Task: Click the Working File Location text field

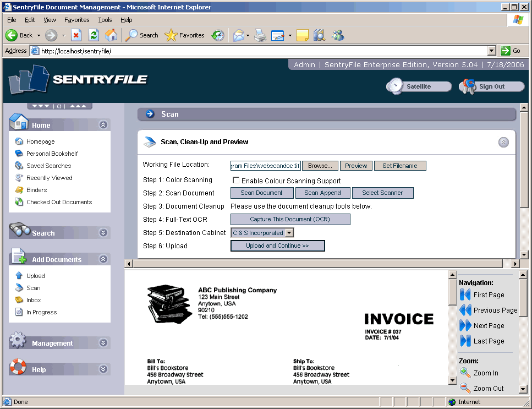Action: pos(265,166)
